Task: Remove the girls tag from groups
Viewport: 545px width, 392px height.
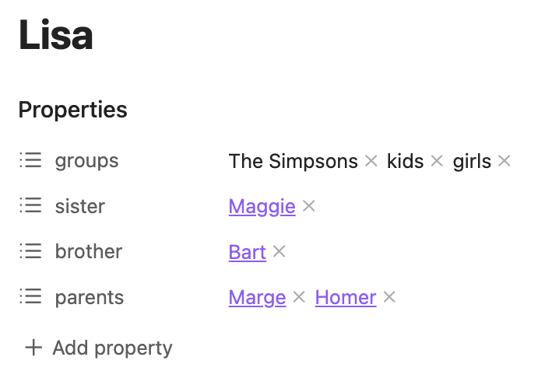Action: [x=505, y=161]
